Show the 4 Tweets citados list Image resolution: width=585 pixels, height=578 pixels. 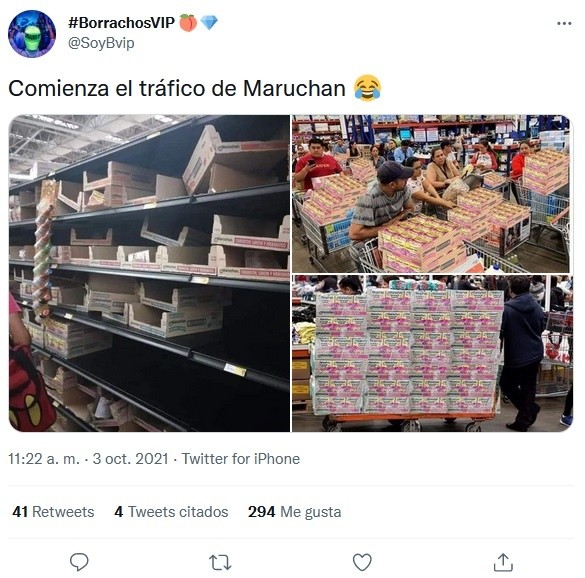pos(171,512)
